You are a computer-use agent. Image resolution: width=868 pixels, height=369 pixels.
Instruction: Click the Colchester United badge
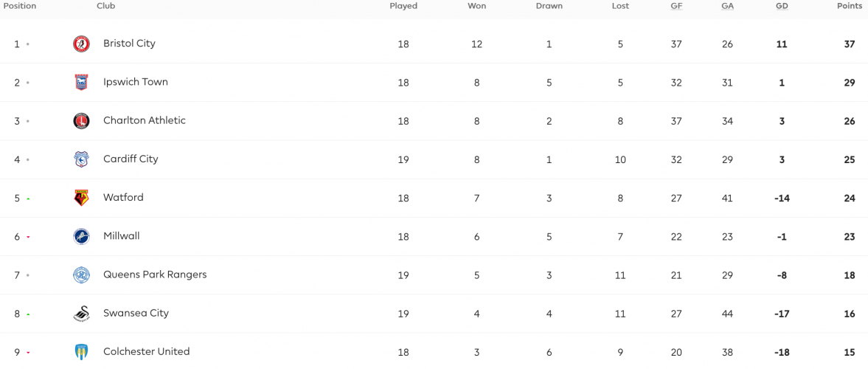[81, 352]
